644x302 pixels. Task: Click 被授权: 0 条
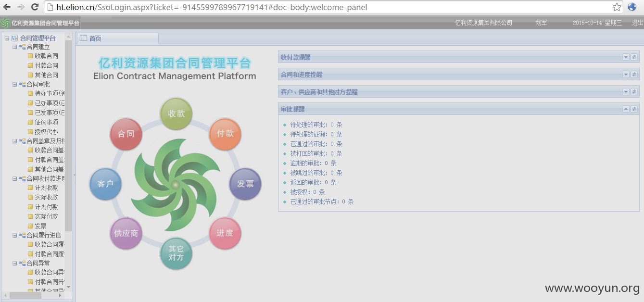coord(307,192)
